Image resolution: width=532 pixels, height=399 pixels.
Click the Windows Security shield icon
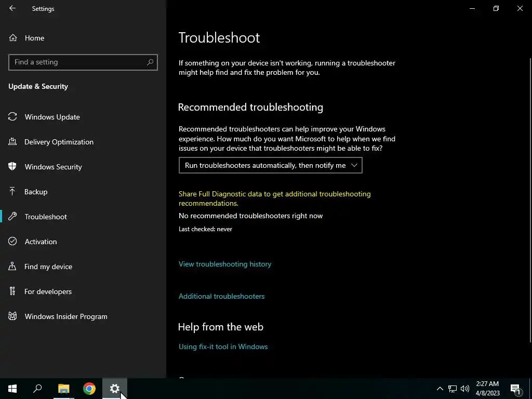[12, 166]
